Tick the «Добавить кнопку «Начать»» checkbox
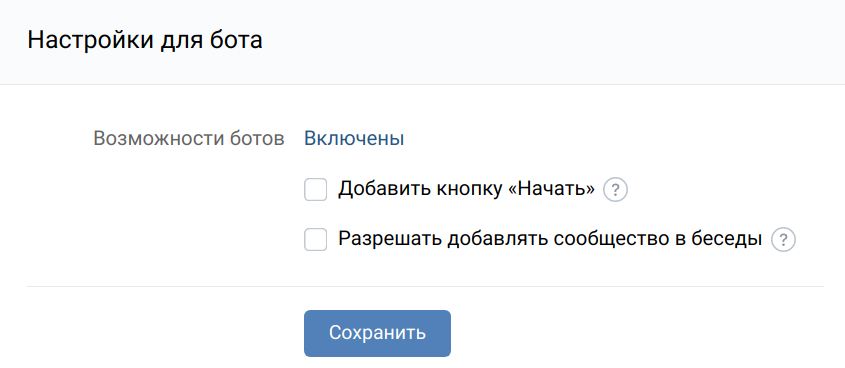The image size is (845, 368). tap(316, 190)
